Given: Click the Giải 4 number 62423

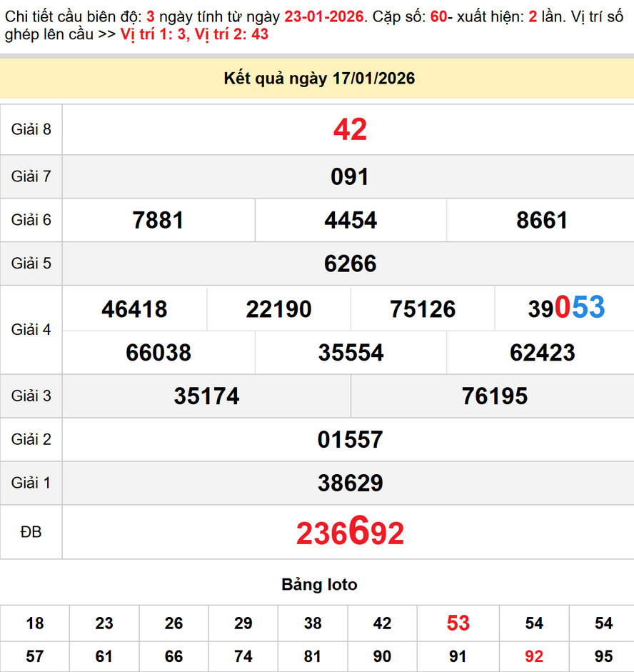Looking at the screenshot, I should click(x=542, y=353).
